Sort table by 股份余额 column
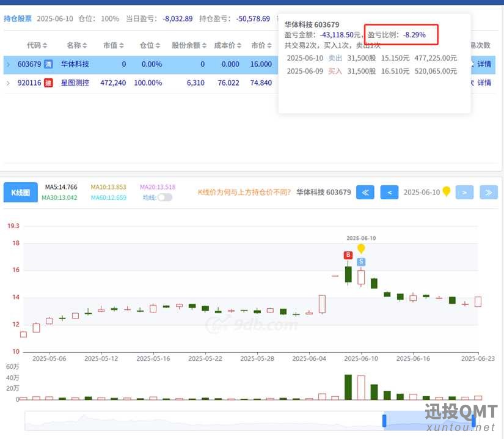This screenshot has width=504, height=439. (189, 45)
